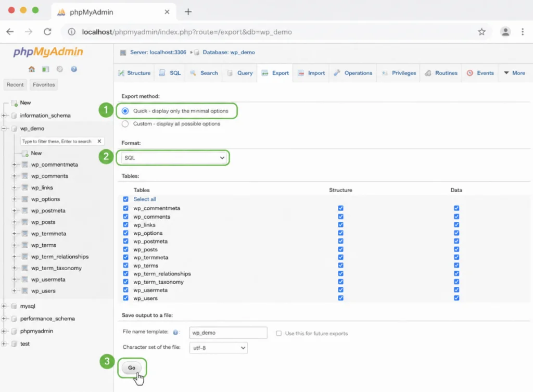Open the character set utf-8 dropdown

point(218,348)
